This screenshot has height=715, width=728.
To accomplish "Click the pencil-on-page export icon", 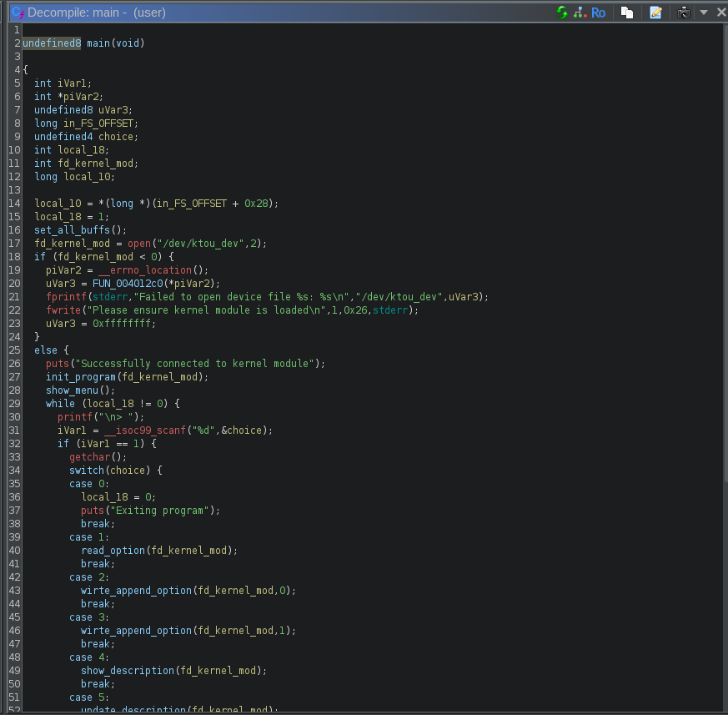I will point(655,13).
